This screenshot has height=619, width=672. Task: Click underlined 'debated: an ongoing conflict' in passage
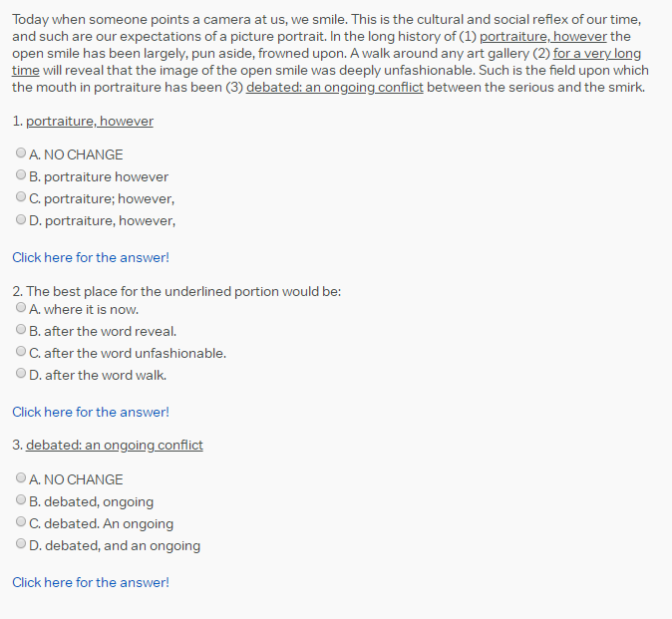[335, 88]
